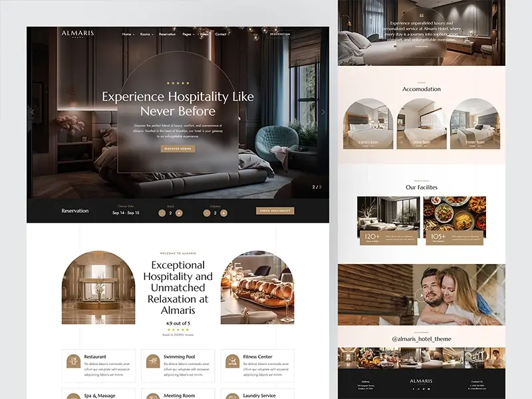Click the Check Availability button
The image size is (532, 399).
[275, 211]
